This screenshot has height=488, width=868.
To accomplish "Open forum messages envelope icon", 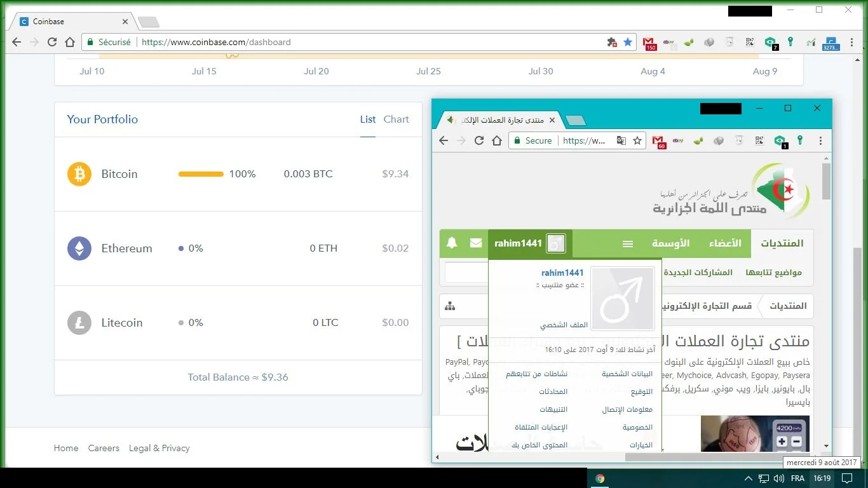I will [475, 243].
